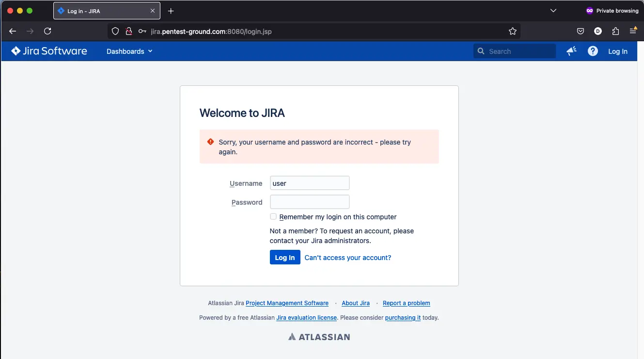Open Firefox application hamburger menu
Viewport: 644px width, 359px height.
pos(633,31)
